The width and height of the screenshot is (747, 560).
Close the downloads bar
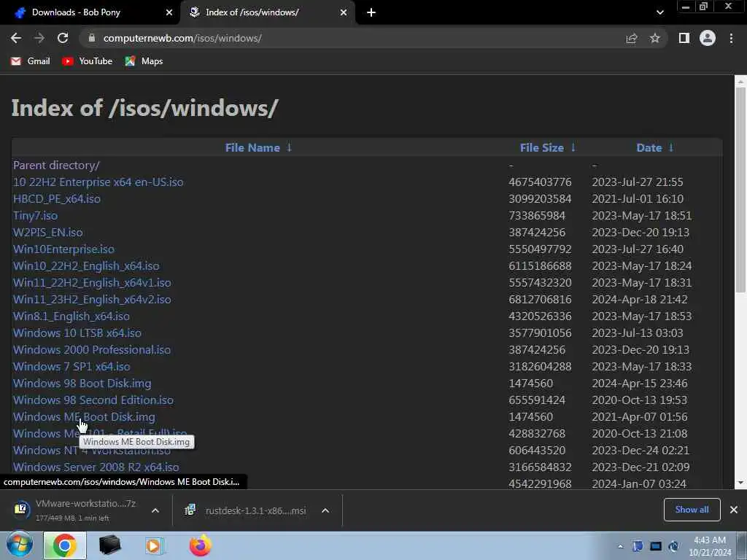click(x=734, y=510)
